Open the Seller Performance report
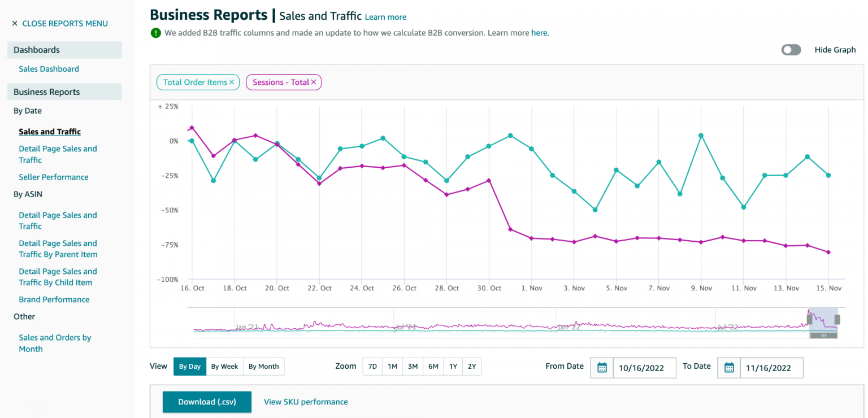 (54, 177)
